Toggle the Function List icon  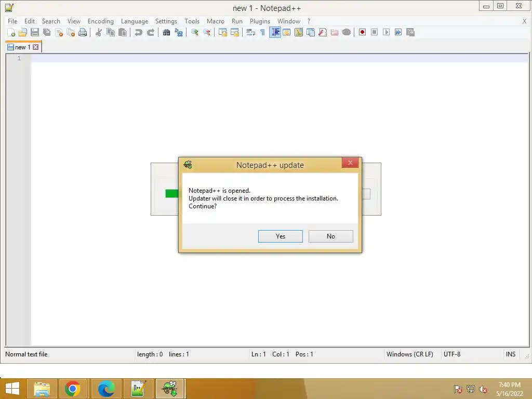(x=323, y=32)
